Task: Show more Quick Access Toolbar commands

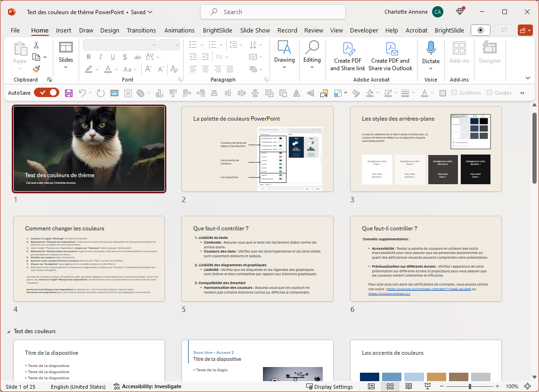Action: [x=522, y=93]
